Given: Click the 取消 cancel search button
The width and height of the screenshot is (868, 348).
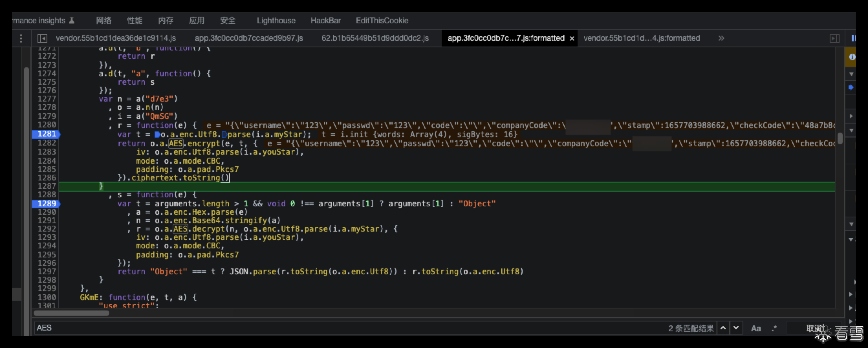Looking at the screenshot, I should (813, 328).
